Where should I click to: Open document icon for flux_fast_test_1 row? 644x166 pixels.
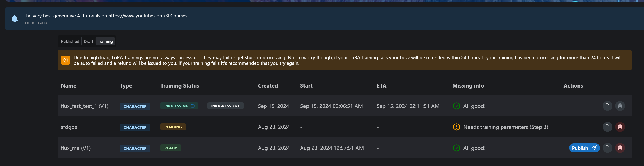(607, 106)
